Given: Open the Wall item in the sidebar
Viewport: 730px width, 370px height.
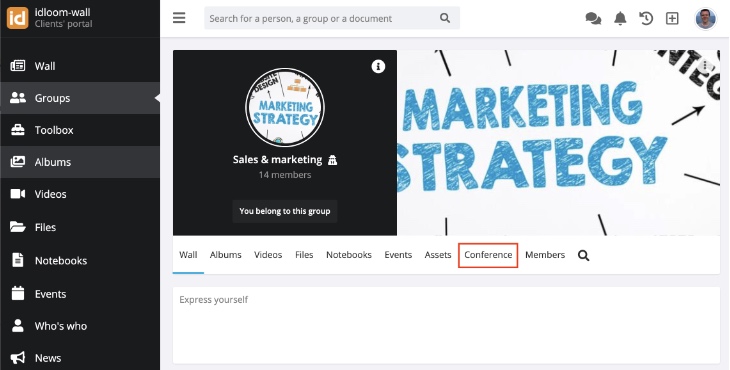Looking at the screenshot, I should tap(80, 66).
